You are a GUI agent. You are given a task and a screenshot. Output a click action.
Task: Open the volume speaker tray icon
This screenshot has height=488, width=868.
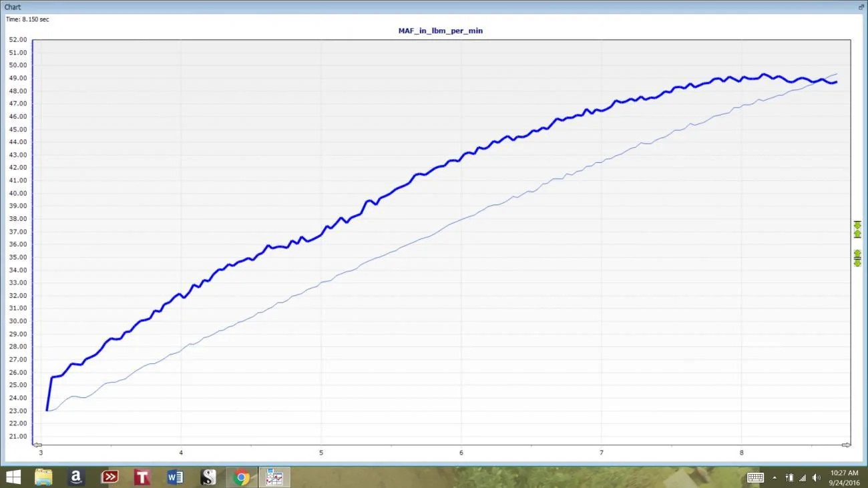[817, 477]
